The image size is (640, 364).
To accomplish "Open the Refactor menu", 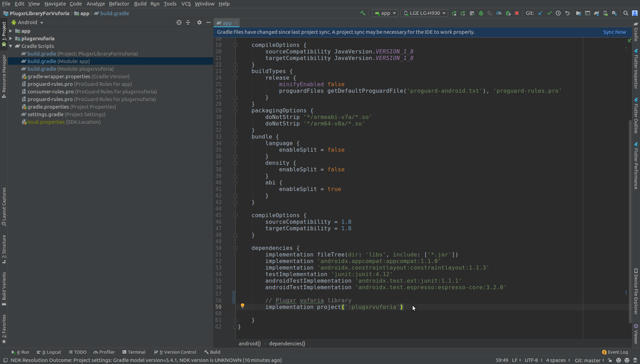I will click(x=119, y=4).
